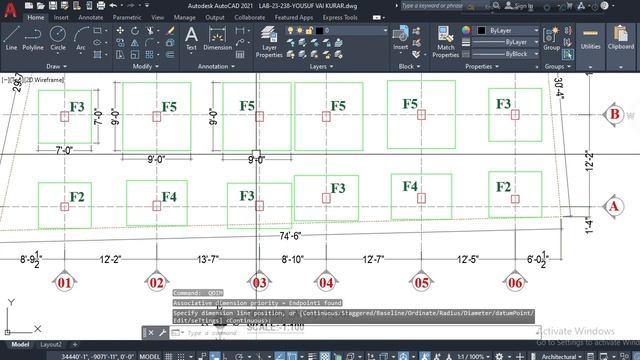The height and width of the screenshot is (360, 640).
Task: Open the View ribbon tab
Action: (x=157, y=17)
